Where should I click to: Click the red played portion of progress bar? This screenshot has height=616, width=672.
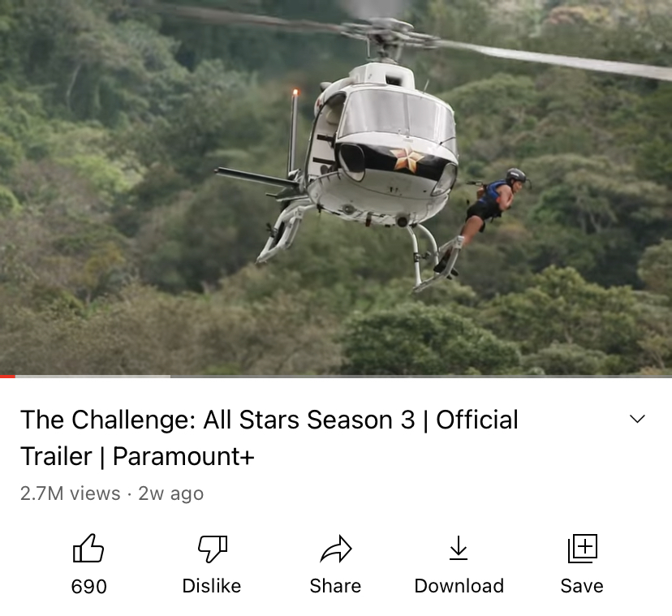tap(8, 377)
